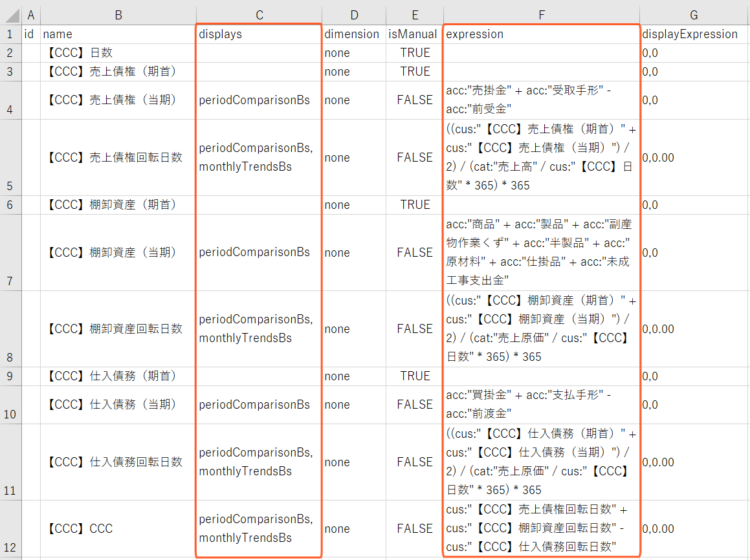Select cell 【CCC】日数

pos(118,53)
